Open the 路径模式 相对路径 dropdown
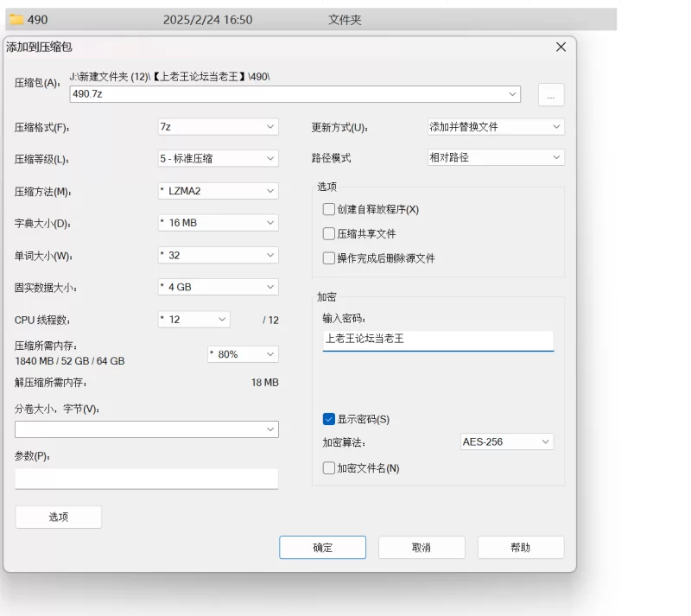This screenshot has width=691, height=616. pyautogui.click(x=496, y=157)
